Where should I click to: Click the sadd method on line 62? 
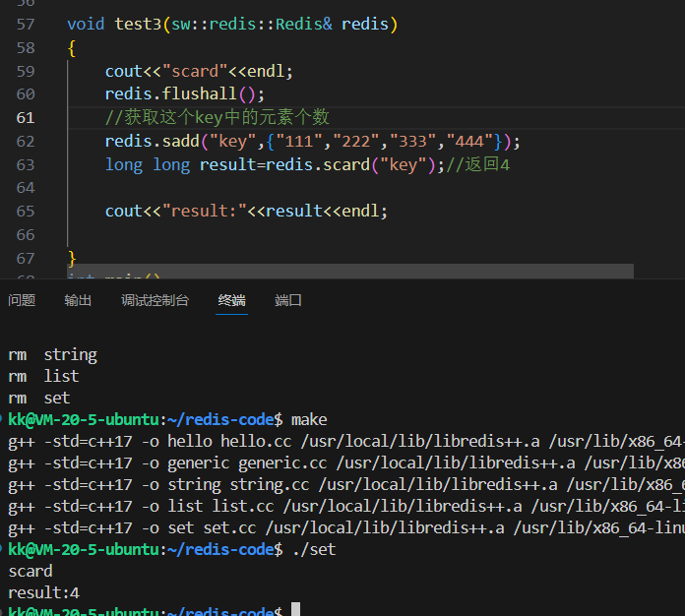pos(181,141)
